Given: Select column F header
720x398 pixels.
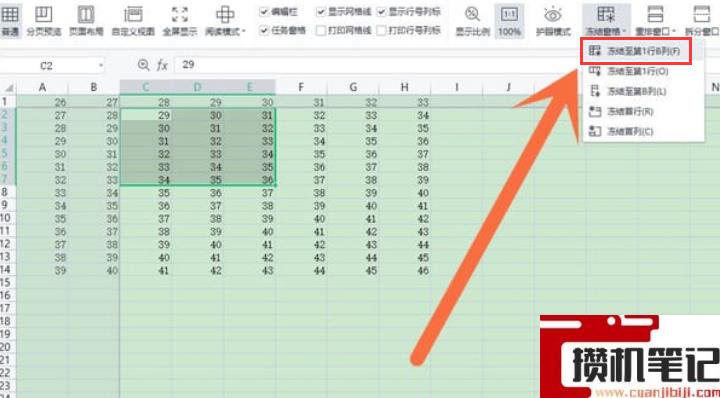Looking at the screenshot, I should (301, 87).
